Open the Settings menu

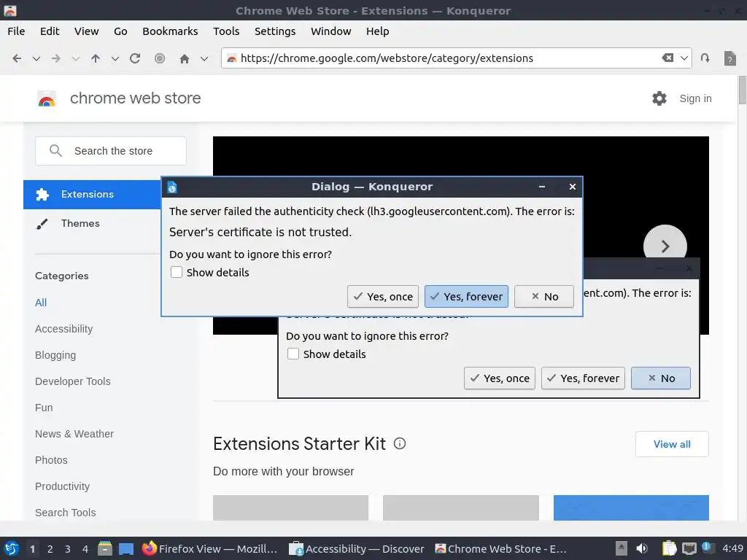pyautogui.click(x=275, y=31)
